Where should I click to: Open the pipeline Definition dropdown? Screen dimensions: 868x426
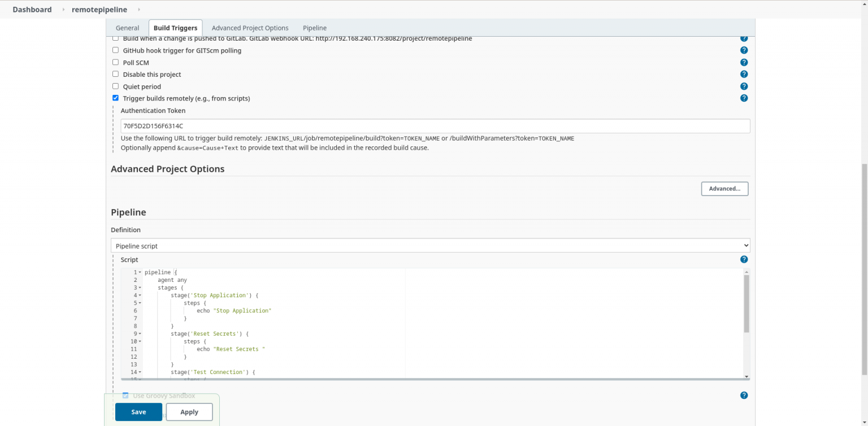[x=429, y=245]
